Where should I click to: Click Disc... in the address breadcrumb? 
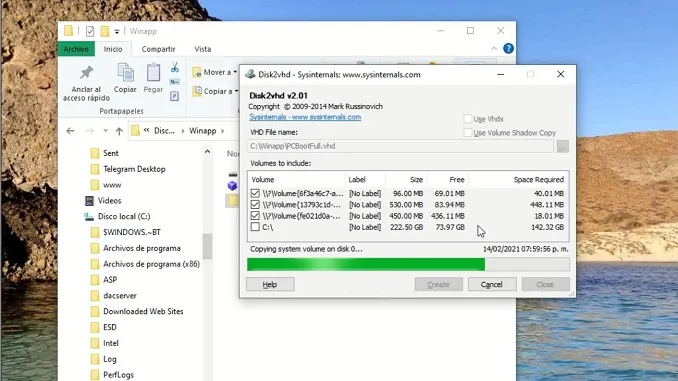coord(164,131)
